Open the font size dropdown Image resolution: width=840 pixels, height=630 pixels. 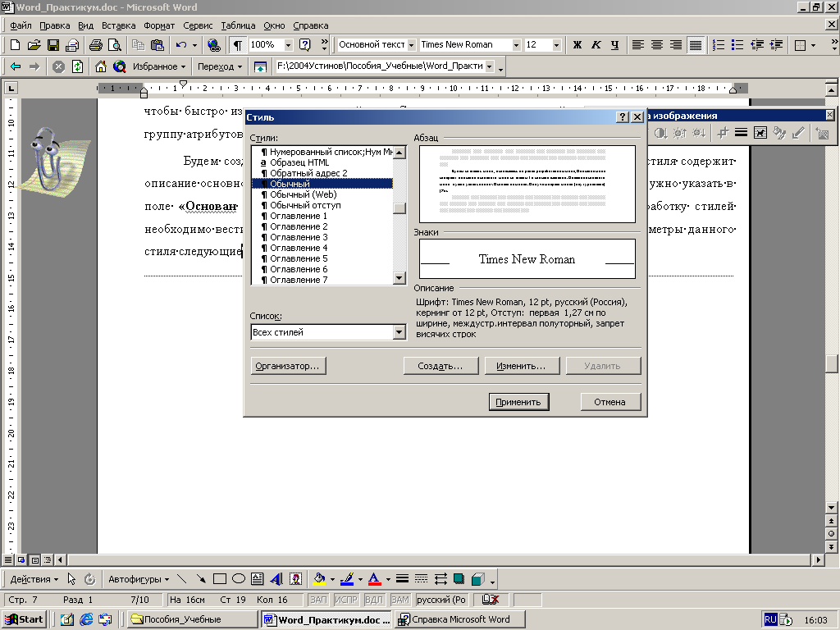pos(556,45)
